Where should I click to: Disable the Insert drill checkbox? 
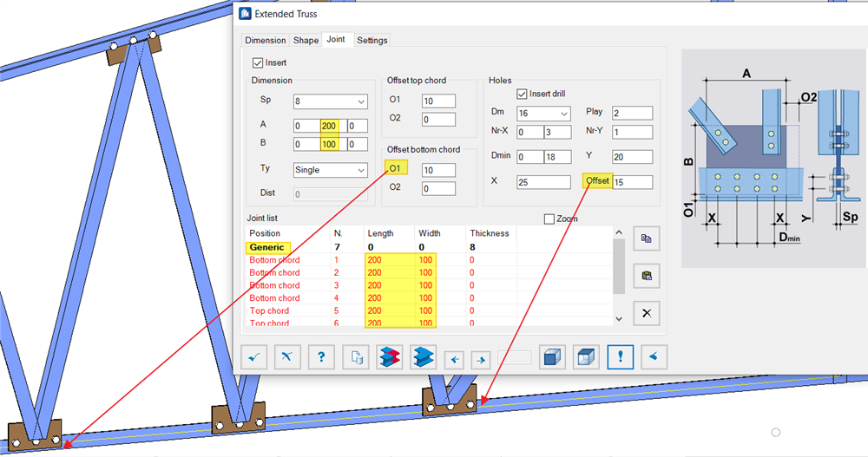point(523,94)
